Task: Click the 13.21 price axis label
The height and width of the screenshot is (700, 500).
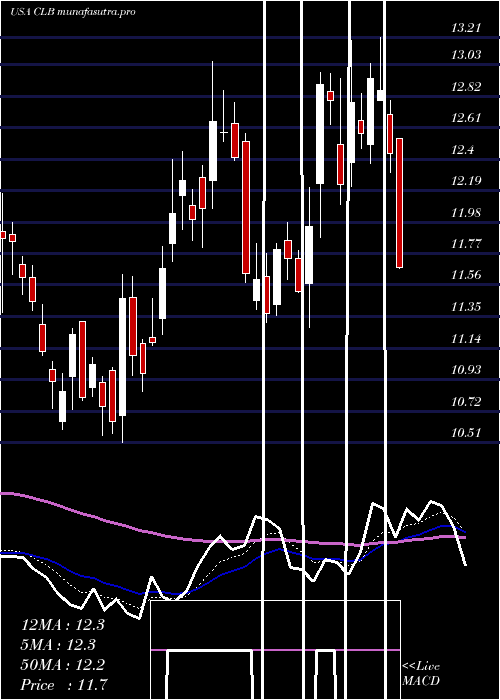Action: click(x=466, y=29)
